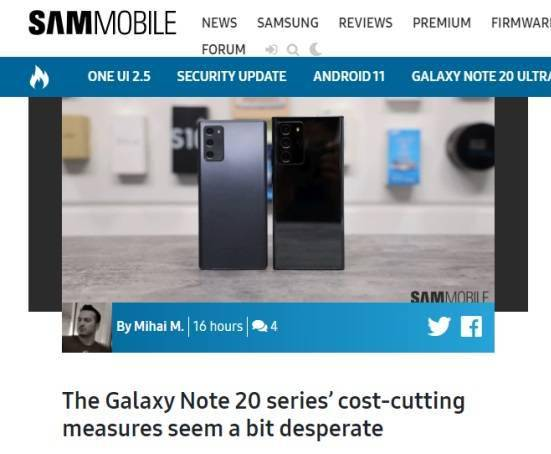Select the Security Update topic

pyautogui.click(x=232, y=76)
